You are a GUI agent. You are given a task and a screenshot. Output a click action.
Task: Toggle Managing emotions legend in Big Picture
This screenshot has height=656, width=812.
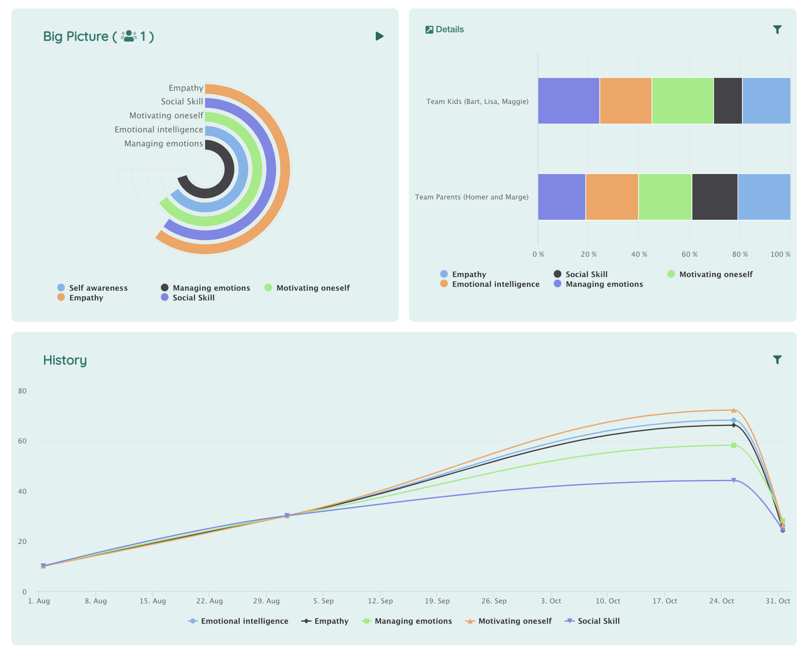(205, 288)
